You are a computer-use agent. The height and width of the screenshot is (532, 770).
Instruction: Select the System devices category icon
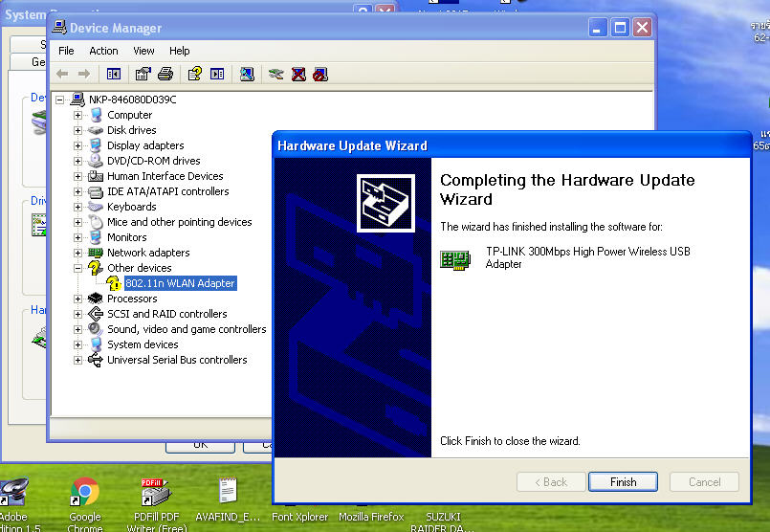click(96, 344)
